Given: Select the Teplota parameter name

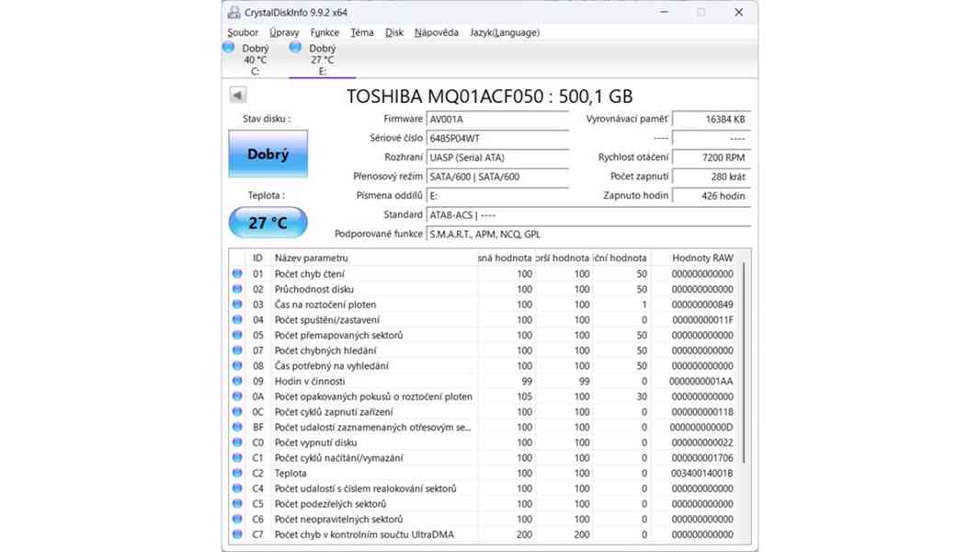Looking at the screenshot, I should click(291, 473).
